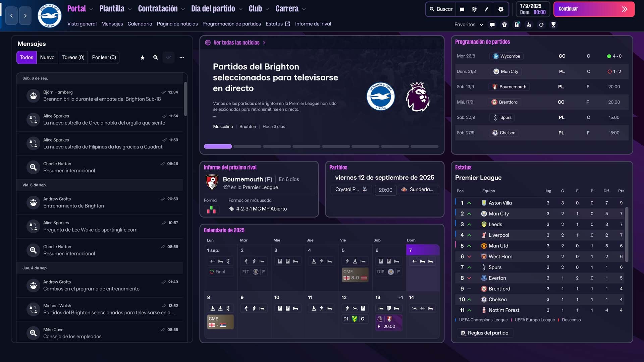Click the shirt kit shortcut icon
Viewport: 644px width, 362px height.
coord(504,24)
